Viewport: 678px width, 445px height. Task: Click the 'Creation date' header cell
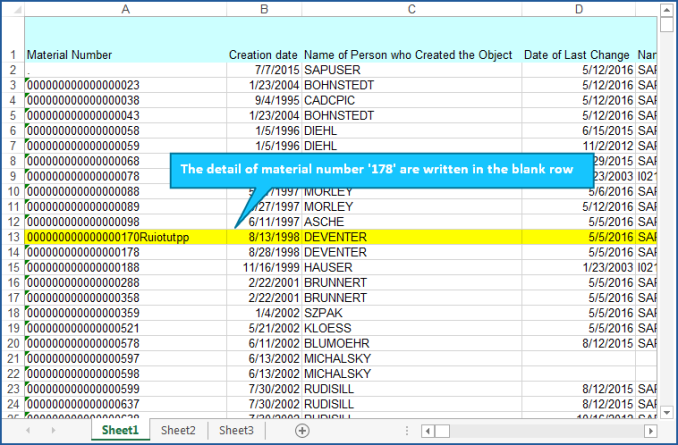264,40
